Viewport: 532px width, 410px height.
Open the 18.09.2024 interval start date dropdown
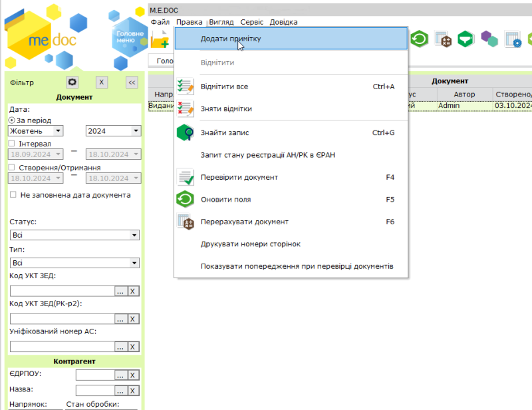tap(58, 154)
